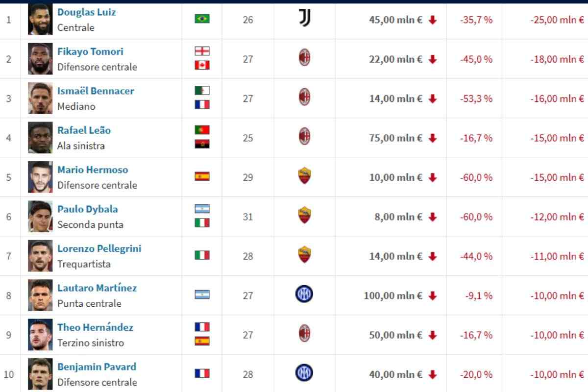Open Paulo Dybala player profile link
588x392 pixels.
pyautogui.click(x=88, y=209)
